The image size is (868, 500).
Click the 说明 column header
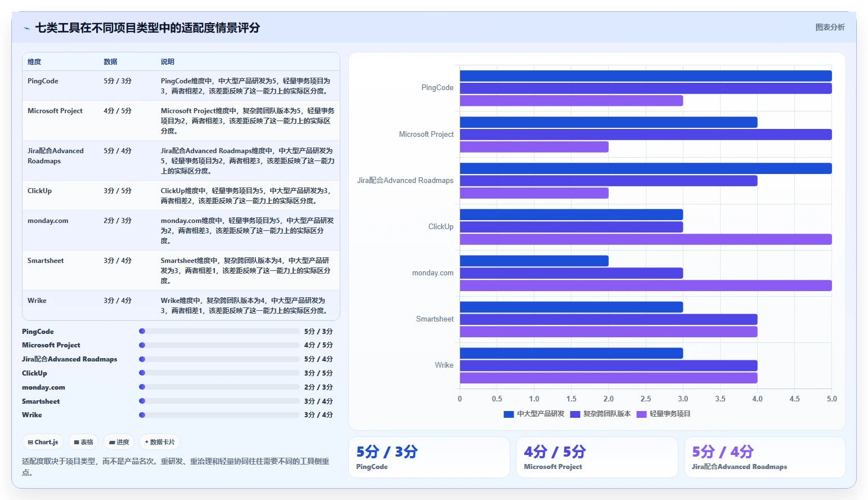tap(167, 62)
